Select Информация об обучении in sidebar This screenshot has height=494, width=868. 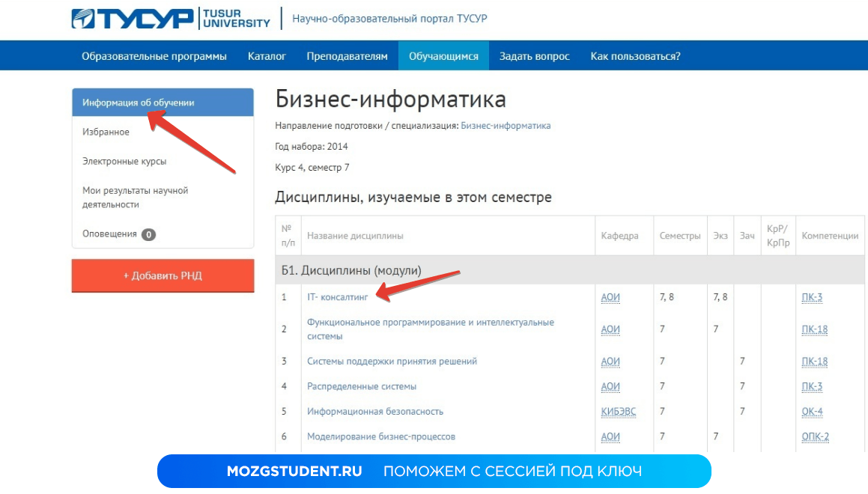[139, 103]
